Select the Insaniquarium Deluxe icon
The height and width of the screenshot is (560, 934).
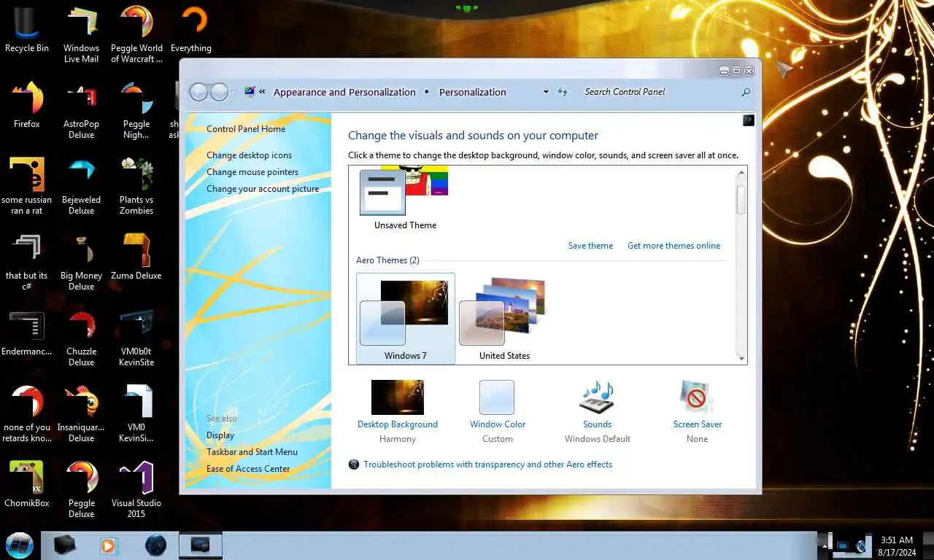click(x=82, y=414)
